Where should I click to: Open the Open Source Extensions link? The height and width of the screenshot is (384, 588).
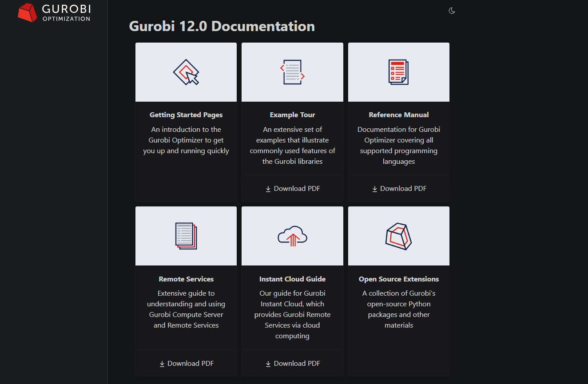tap(399, 279)
